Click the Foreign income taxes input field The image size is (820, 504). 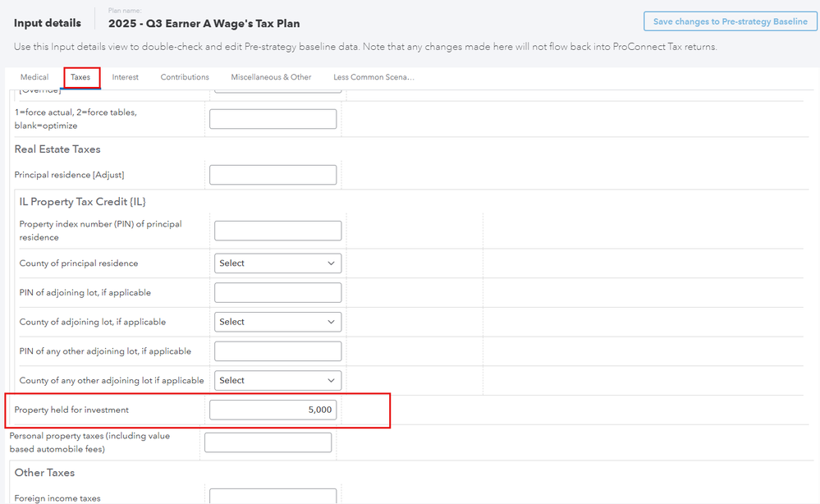point(273,497)
